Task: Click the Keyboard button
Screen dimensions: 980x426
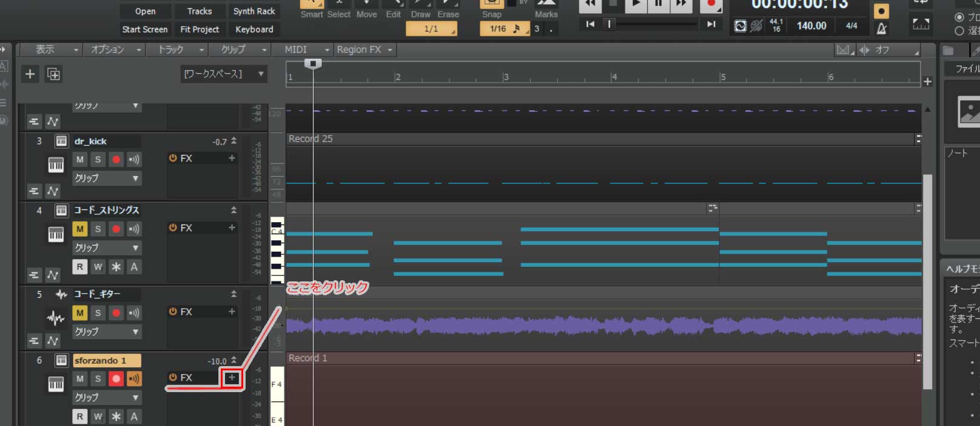Action: pyautogui.click(x=254, y=29)
